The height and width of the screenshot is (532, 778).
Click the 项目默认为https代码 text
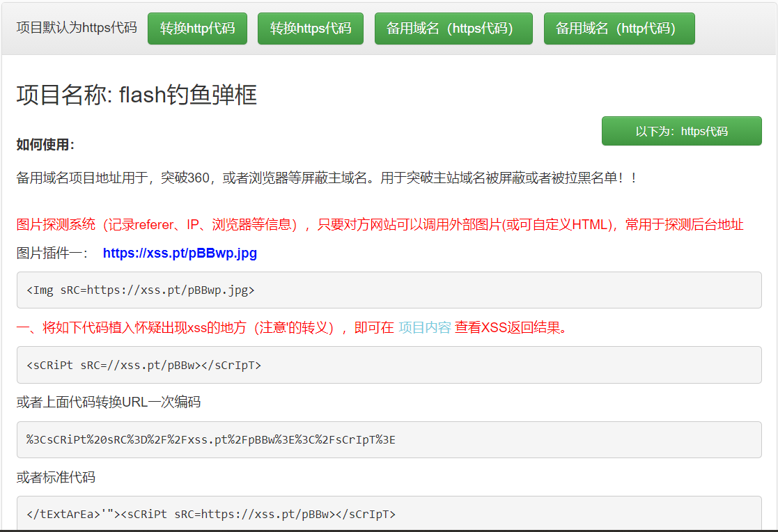[x=77, y=27]
